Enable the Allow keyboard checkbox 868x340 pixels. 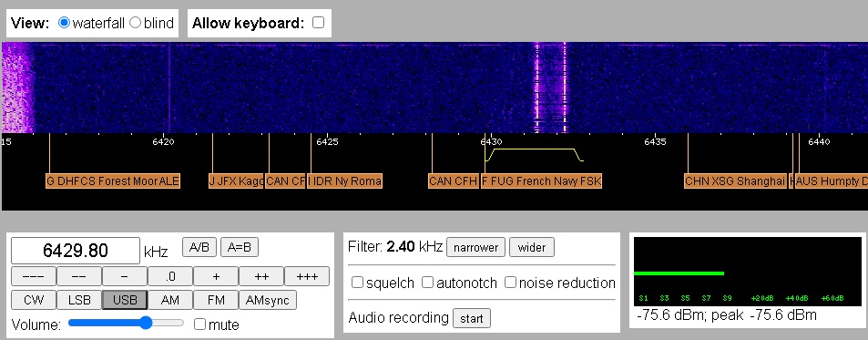318,23
